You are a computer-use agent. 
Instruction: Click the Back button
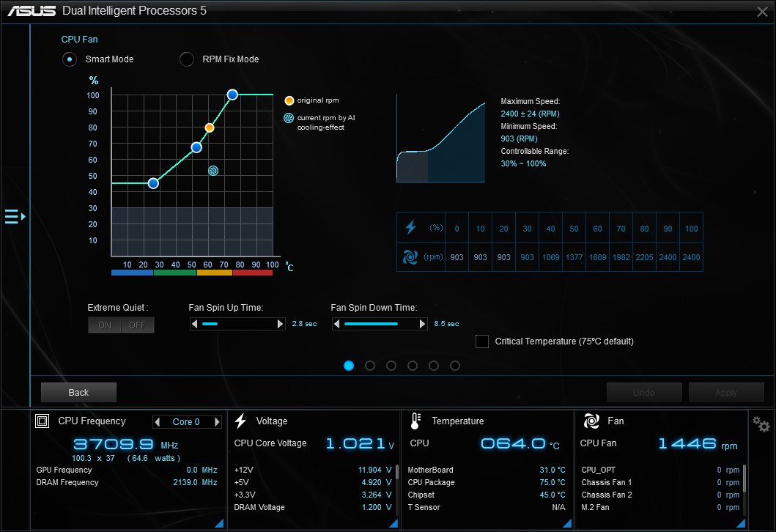[x=78, y=393]
